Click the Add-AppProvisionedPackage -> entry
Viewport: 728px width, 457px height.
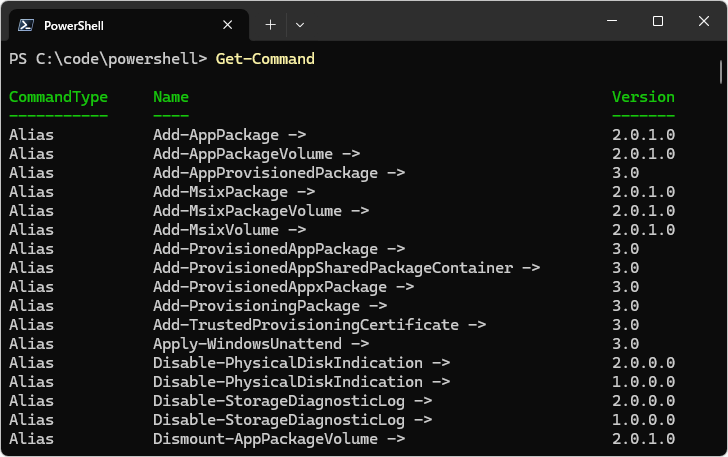tap(279, 173)
